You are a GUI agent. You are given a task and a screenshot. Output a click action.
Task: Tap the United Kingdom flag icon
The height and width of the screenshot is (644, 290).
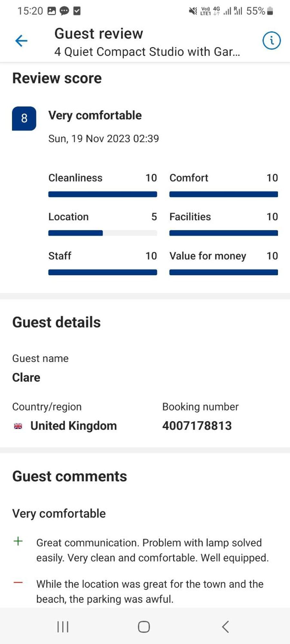point(18,426)
